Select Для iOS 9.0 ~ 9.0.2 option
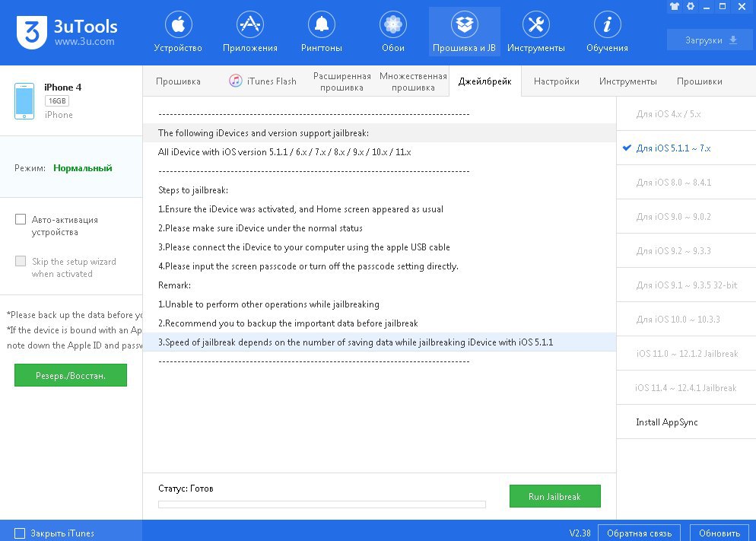 (x=687, y=217)
